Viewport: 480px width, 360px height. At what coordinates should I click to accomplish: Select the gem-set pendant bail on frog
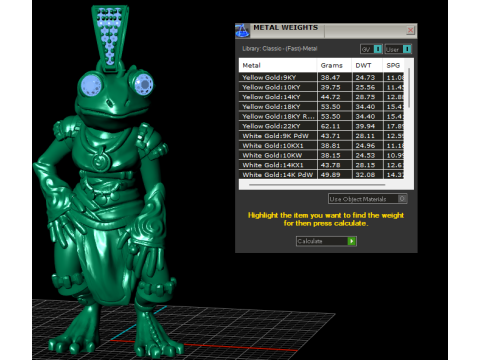(x=109, y=38)
